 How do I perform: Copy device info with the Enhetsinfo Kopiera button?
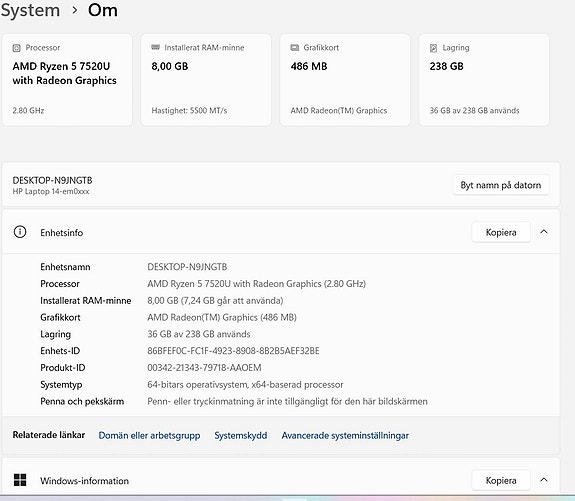pos(501,232)
